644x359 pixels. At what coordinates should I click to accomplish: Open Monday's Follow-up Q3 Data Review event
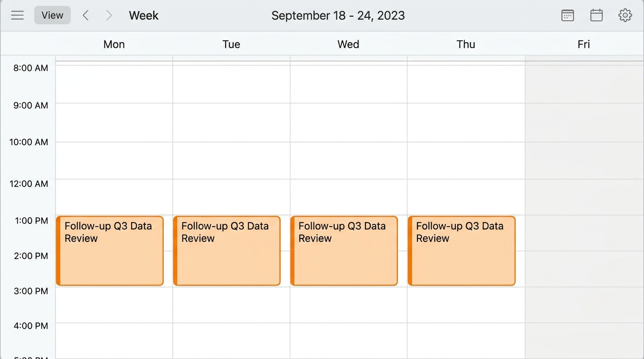pos(110,251)
